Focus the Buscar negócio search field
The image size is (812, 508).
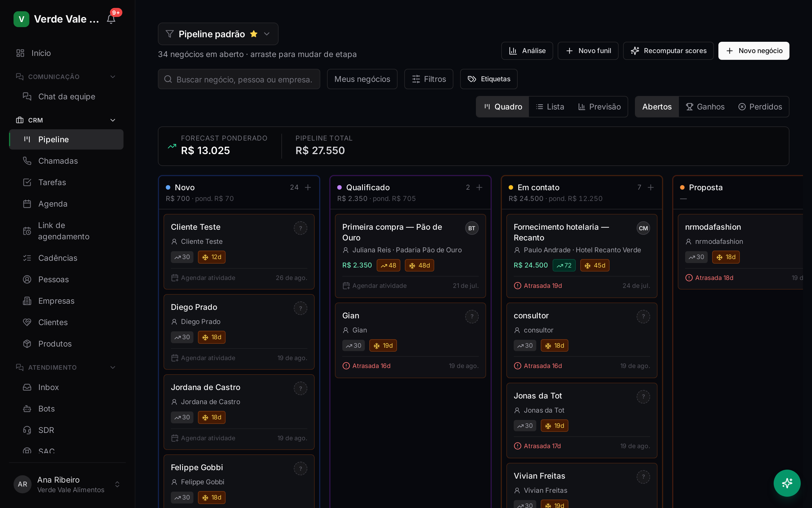click(x=239, y=79)
